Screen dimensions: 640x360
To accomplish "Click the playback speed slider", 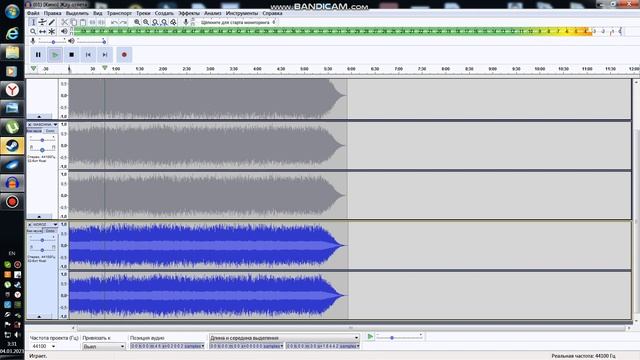I will click(x=399, y=338).
